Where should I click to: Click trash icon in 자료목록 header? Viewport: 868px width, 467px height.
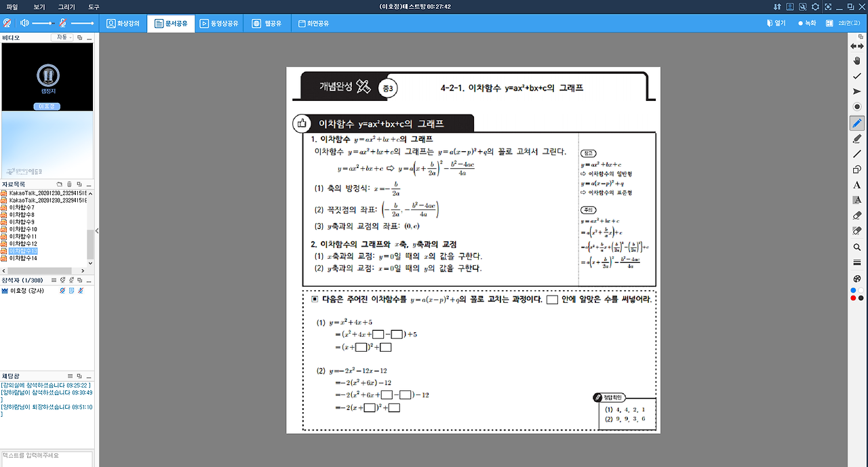(x=69, y=184)
